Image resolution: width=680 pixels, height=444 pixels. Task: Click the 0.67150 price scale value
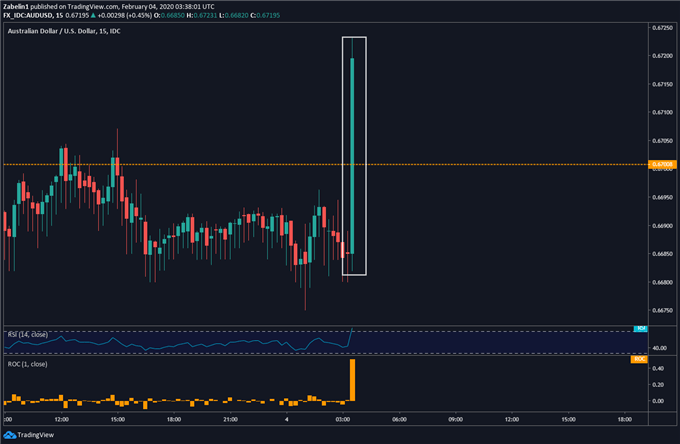(662, 84)
